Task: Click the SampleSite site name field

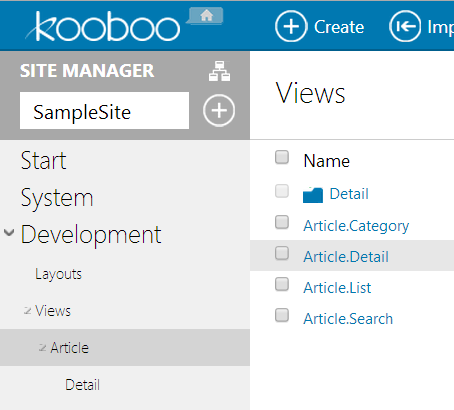Action: coord(104,111)
